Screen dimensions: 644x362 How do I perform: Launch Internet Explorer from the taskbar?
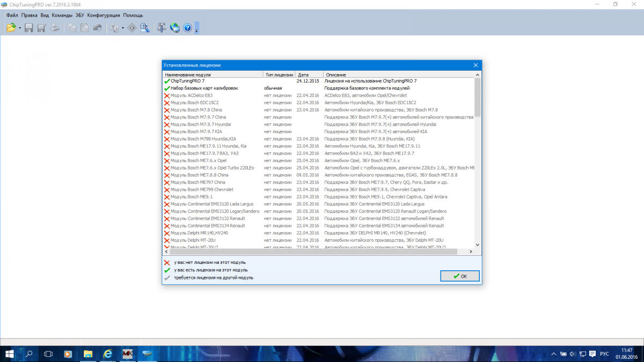pos(107,354)
